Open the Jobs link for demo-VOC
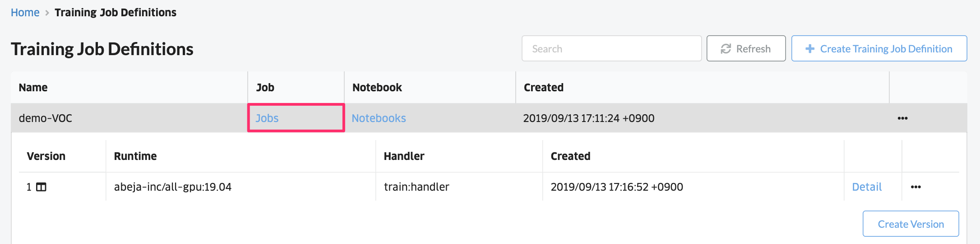 (267, 118)
